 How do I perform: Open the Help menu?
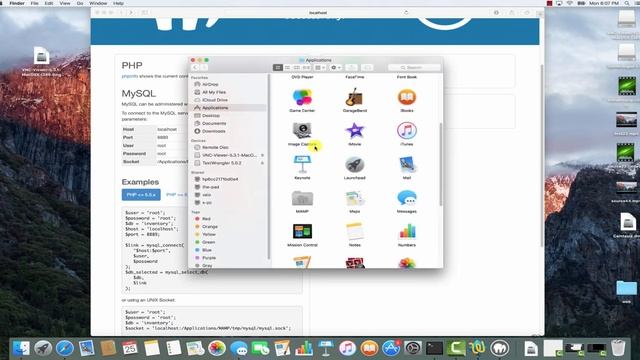coord(118,3)
